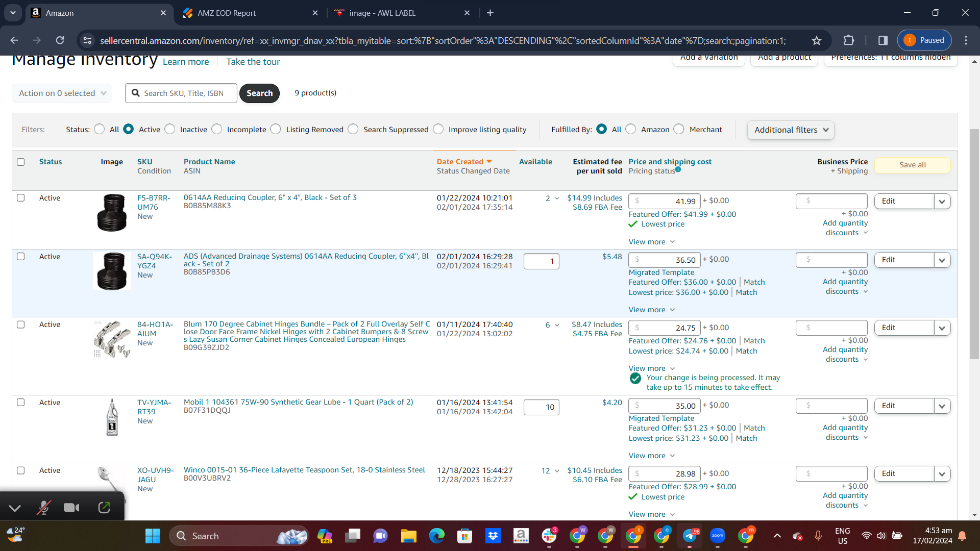Open Zoom from the taskbar
980x551 pixels.
coord(718,536)
